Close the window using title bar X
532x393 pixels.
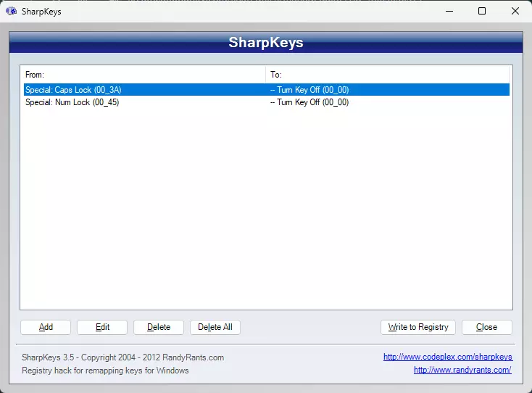pyautogui.click(x=515, y=11)
